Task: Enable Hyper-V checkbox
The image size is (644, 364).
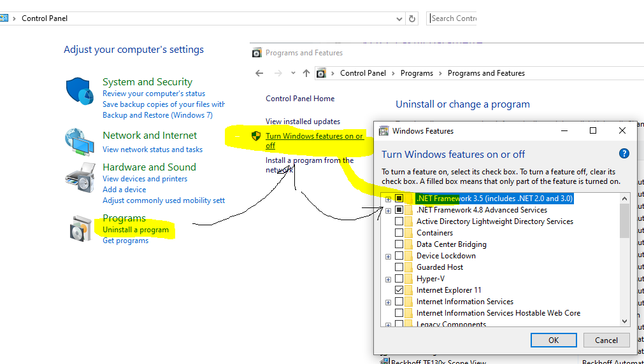Action: pyautogui.click(x=399, y=279)
